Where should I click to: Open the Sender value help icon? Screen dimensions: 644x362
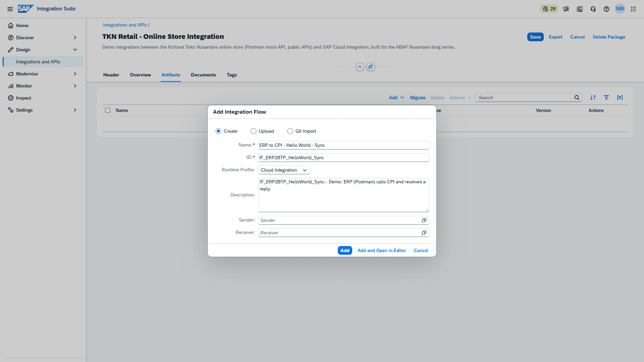(424, 220)
